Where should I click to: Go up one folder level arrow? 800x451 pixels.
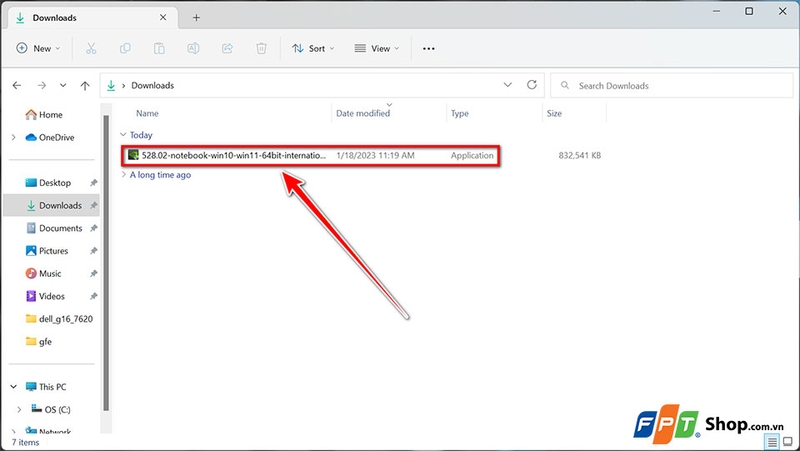85,85
